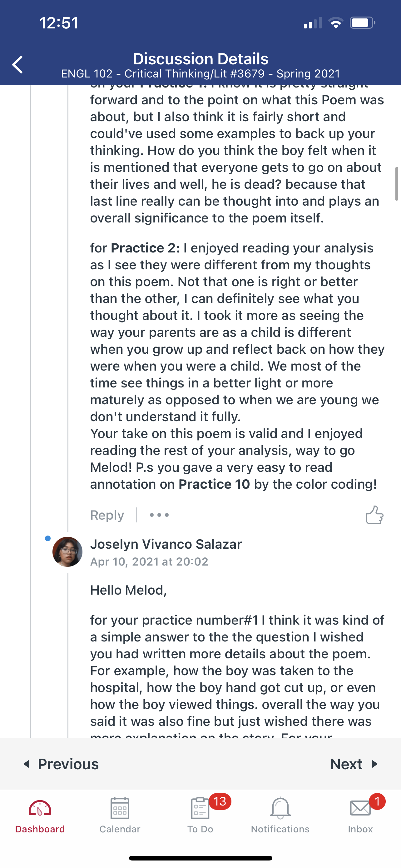Tap the Discussion Details header title
The height and width of the screenshot is (868, 401).
(200, 59)
